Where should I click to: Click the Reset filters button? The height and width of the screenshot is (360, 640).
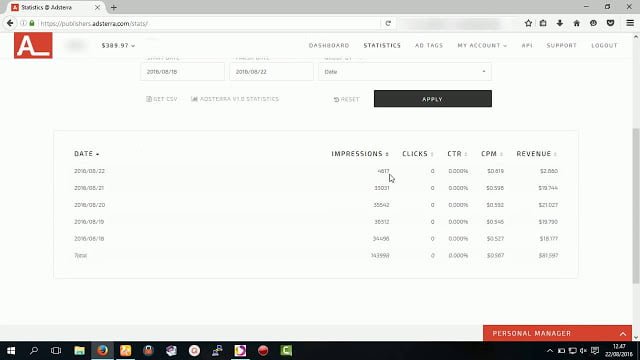click(347, 99)
